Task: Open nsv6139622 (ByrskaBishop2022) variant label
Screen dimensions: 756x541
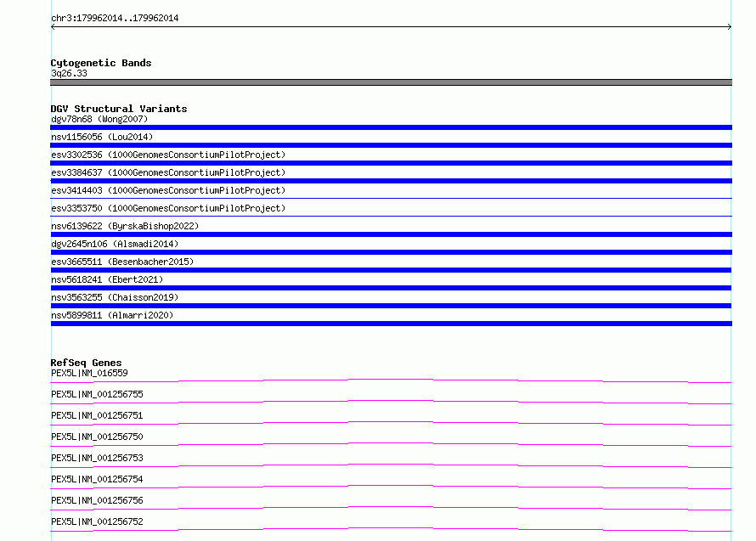Action: pyautogui.click(x=125, y=226)
